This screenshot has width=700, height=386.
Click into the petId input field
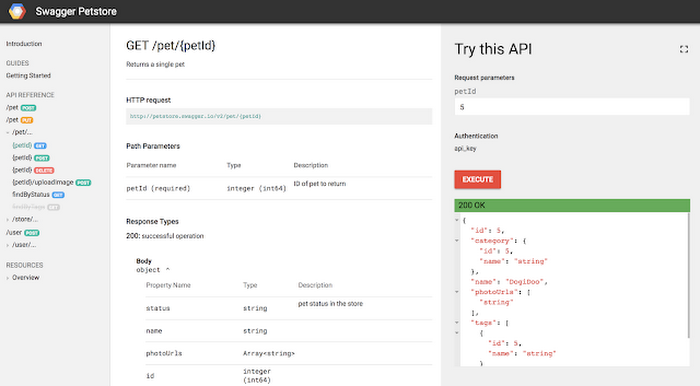[571, 107]
